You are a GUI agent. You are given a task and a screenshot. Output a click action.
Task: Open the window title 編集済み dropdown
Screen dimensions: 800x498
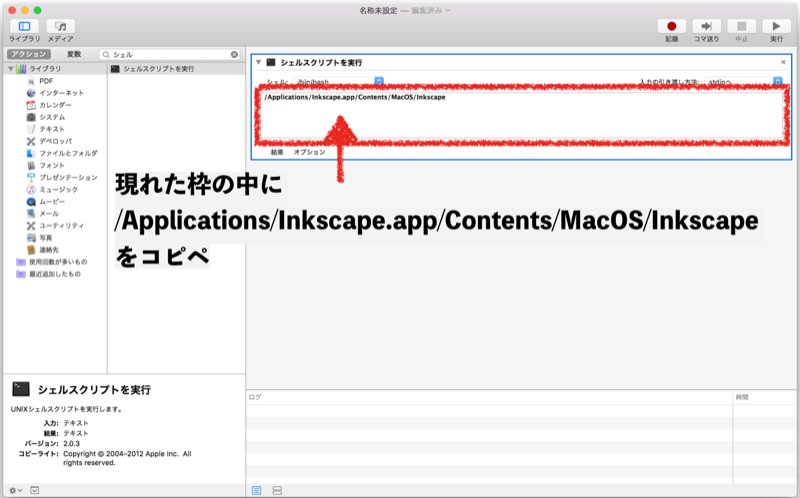click(x=431, y=10)
